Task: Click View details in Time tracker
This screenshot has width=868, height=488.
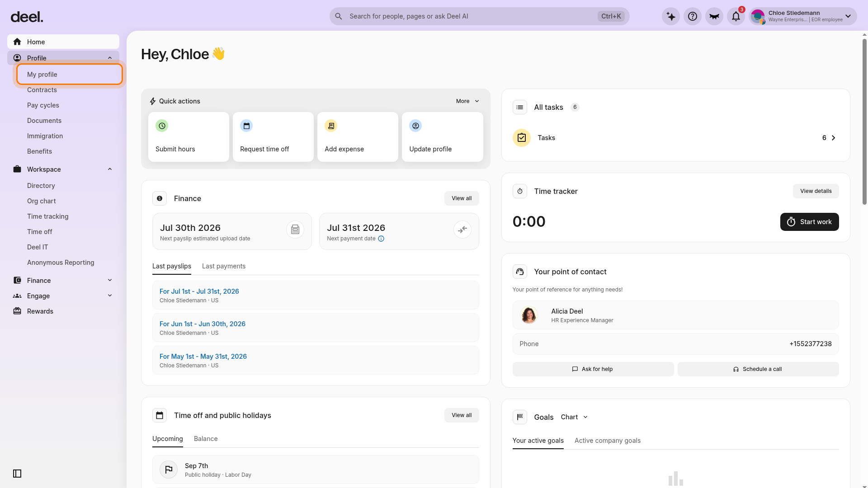Action: pyautogui.click(x=816, y=191)
